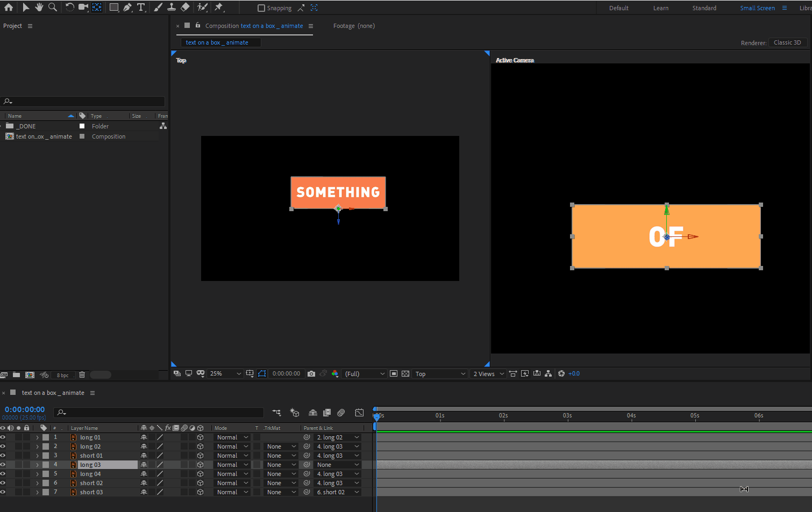Click the Composition Mini-Flowchart icon in timeline

pyautogui.click(x=276, y=413)
